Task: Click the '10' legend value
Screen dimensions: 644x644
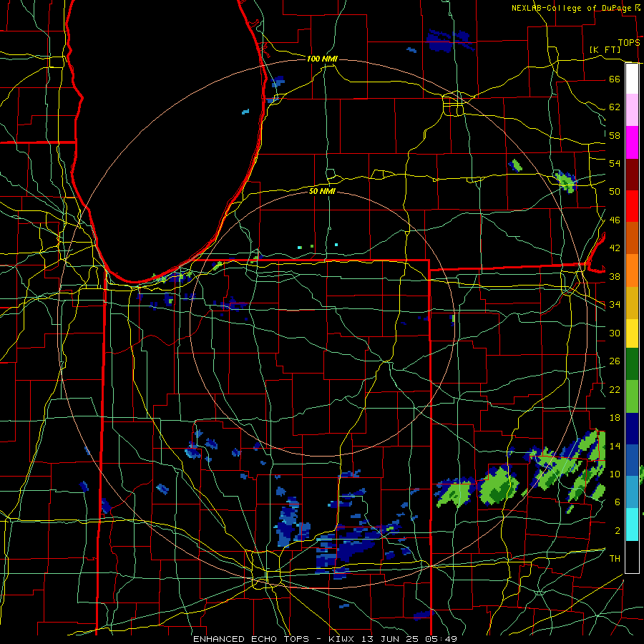Action: (615, 474)
